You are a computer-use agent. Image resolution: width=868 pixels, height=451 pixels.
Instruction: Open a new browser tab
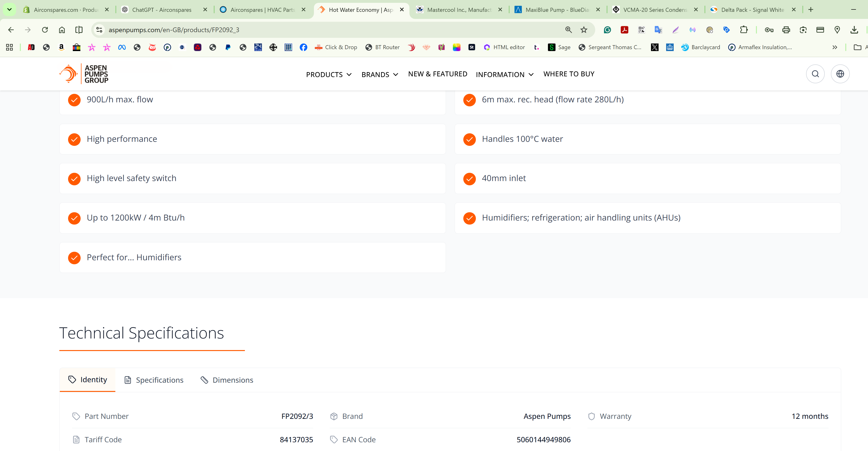click(x=811, y=10)
